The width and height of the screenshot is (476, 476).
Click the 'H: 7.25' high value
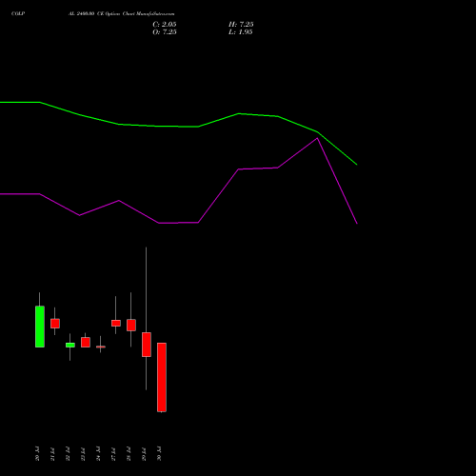coord(241,25)
